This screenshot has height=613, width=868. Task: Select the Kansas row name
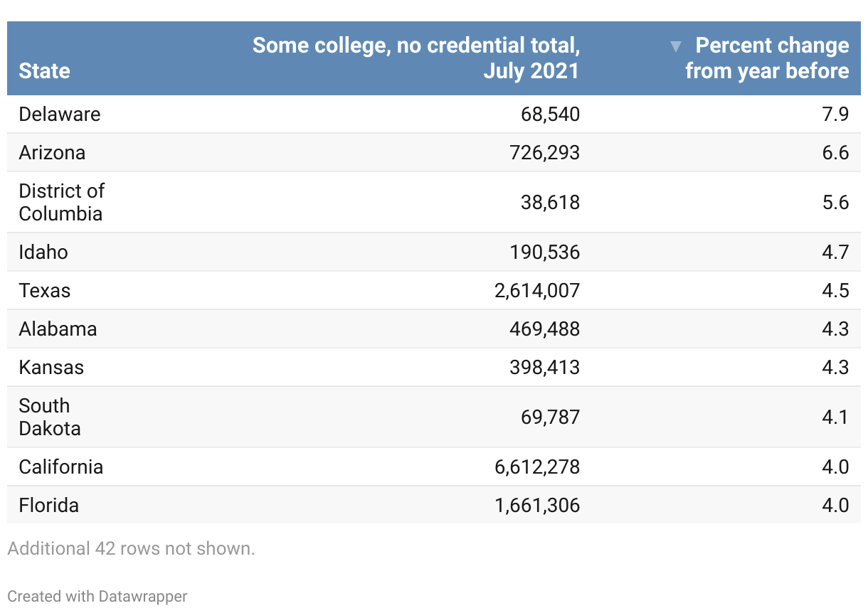pyautogui.click(x=51, y=368)
